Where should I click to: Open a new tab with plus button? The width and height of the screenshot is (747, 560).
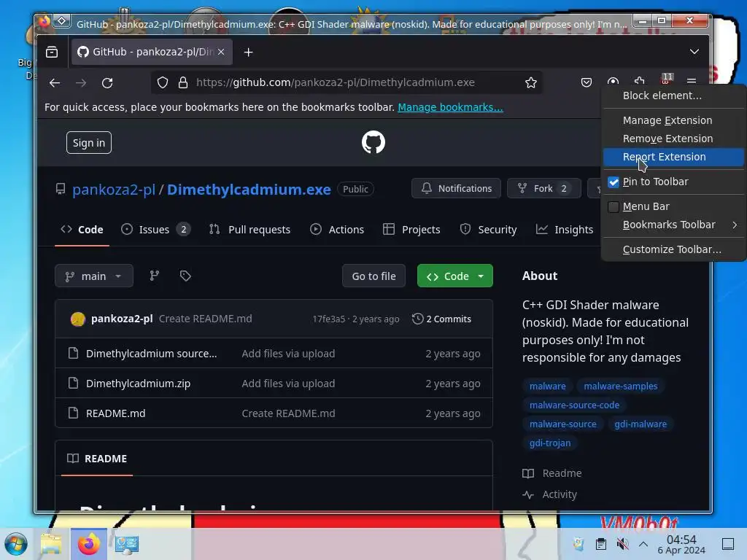tap(248, 52)
